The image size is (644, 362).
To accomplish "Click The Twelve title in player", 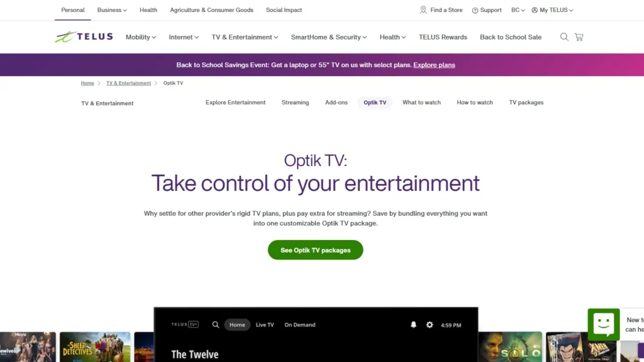I will pyautogui.click(x=195, y=354).
